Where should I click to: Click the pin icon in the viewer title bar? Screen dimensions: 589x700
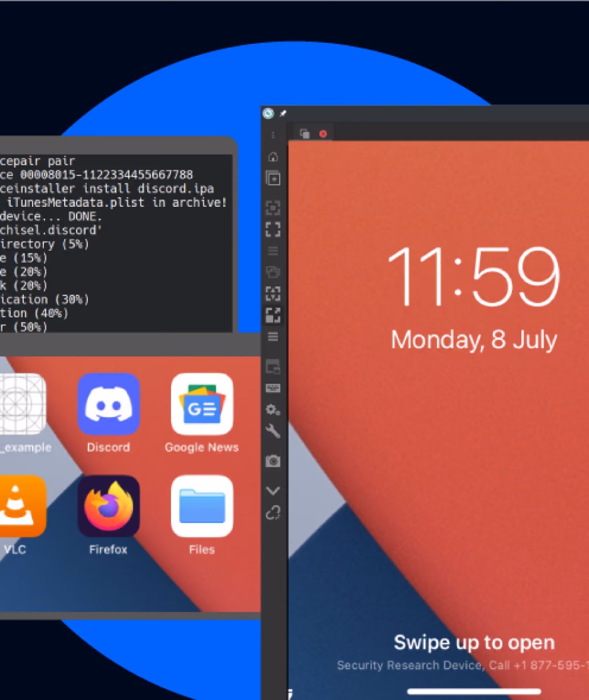[283, 113]
